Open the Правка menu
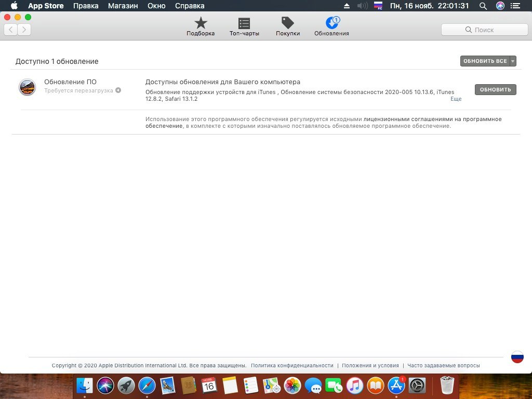This screenshot has width=532, height=399. [x=86, y=6]
